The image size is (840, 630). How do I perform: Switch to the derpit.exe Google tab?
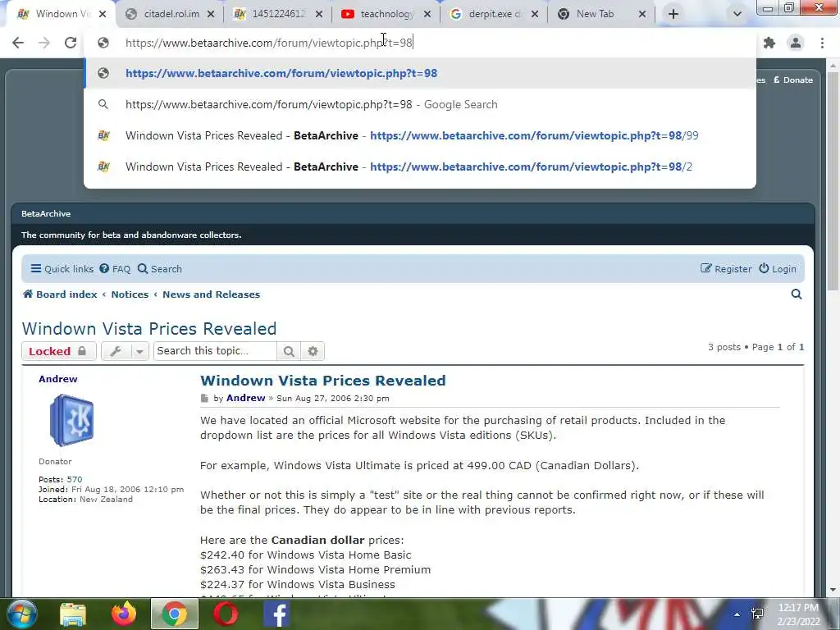[x=493, y=14]
